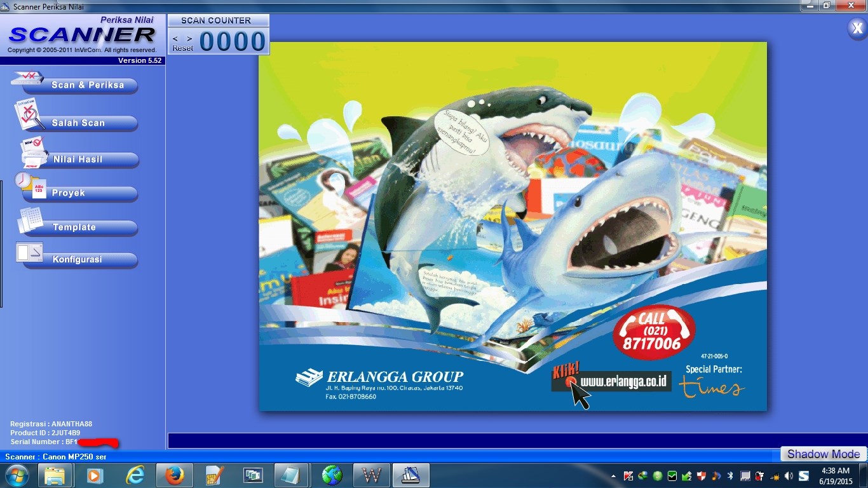Click the printer icon beside Nilai Hasil

click(x=34, y=152)
